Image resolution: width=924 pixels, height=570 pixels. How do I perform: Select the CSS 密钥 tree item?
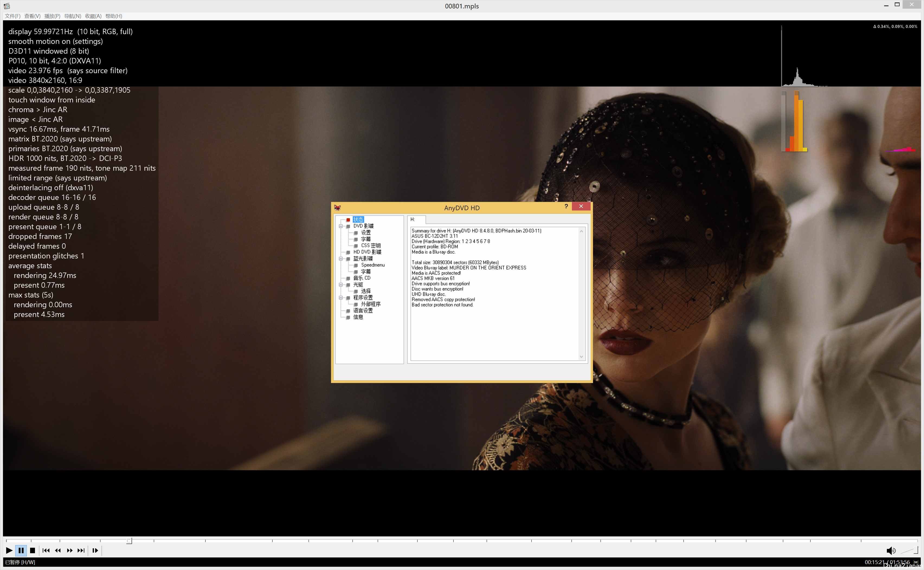pos(371,245)
